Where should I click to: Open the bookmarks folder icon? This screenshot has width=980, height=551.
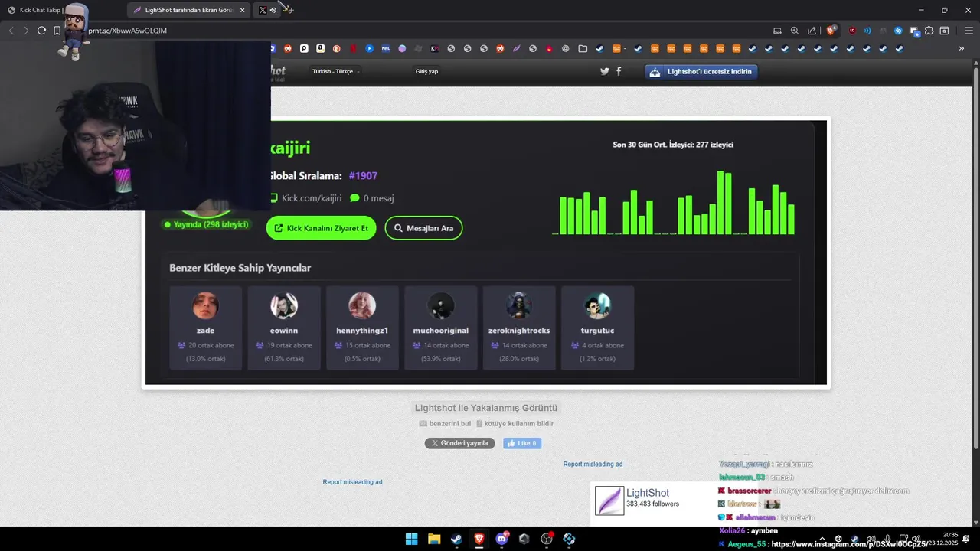[x=583, y=48]
